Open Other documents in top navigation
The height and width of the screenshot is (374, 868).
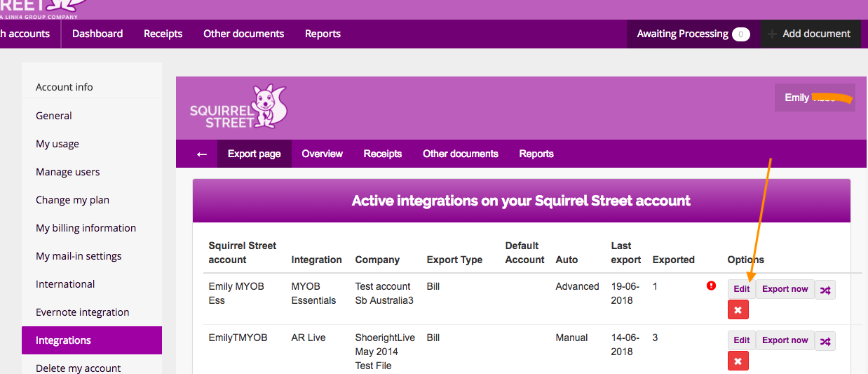pyautogui.click(x=244, y=34)
